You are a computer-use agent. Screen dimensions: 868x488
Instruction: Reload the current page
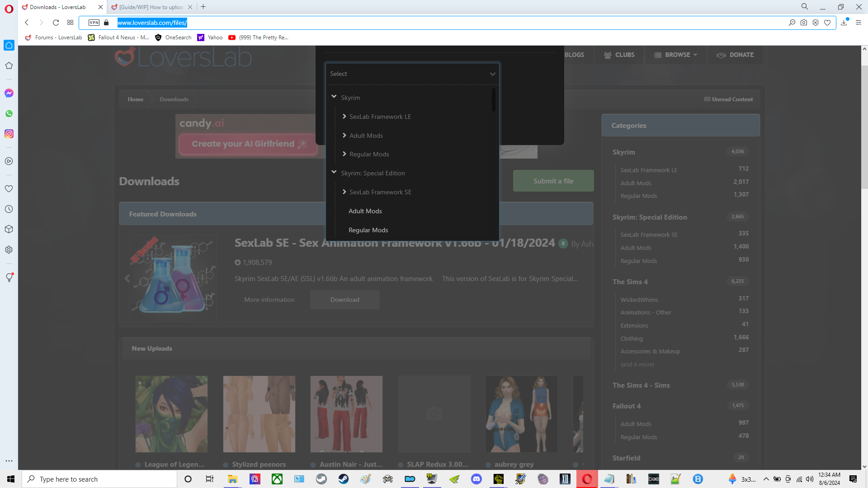tap(56, 23)
